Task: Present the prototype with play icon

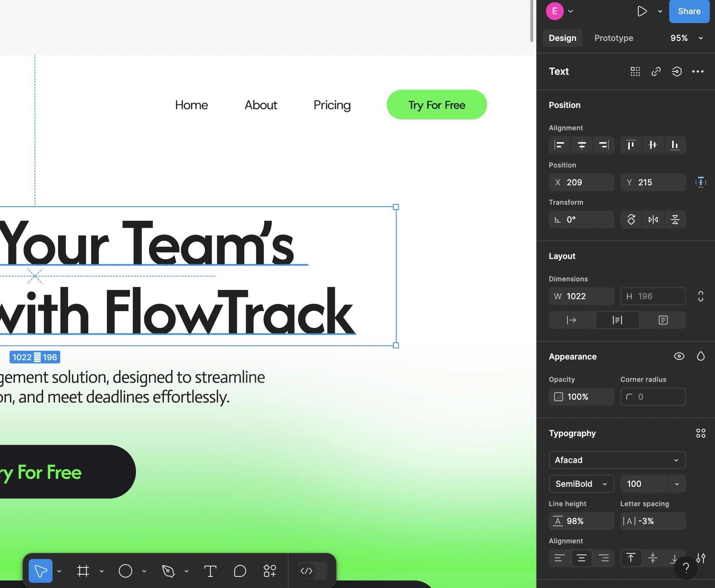Action: coord(642,11)
